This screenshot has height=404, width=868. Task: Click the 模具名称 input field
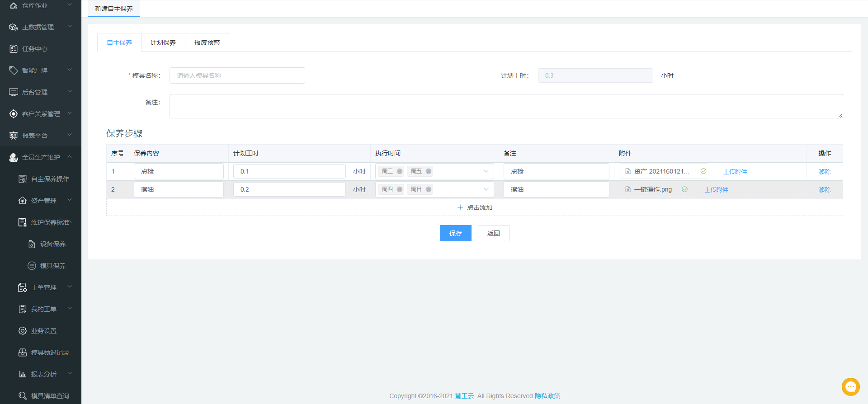pyautogui.click(x=237, y=75)
